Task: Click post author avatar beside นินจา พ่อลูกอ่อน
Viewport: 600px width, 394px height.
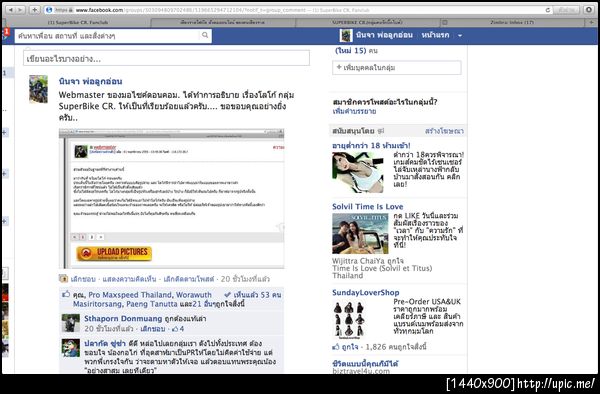Action: point(39,89)
